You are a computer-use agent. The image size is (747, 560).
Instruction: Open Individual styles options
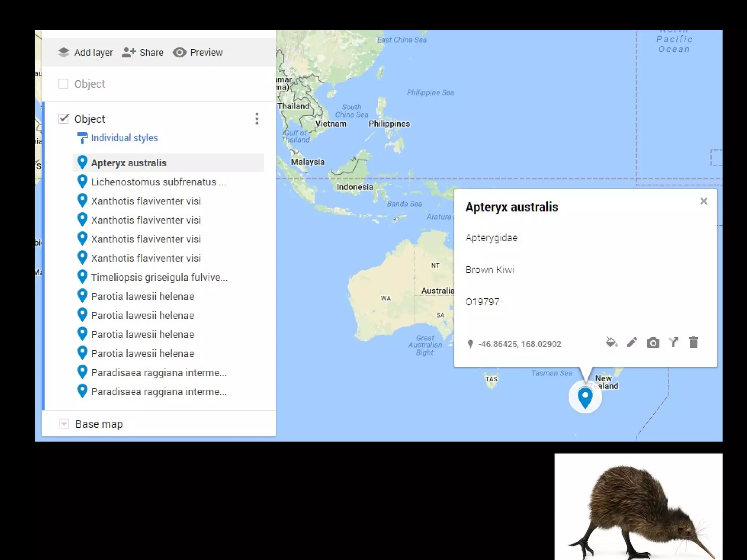[x=124, y=138]
